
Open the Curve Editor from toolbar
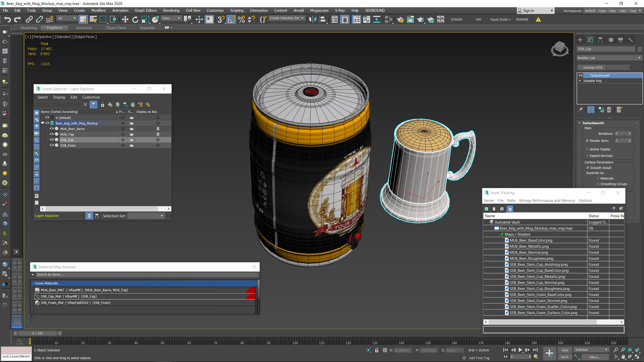[367, 19]
